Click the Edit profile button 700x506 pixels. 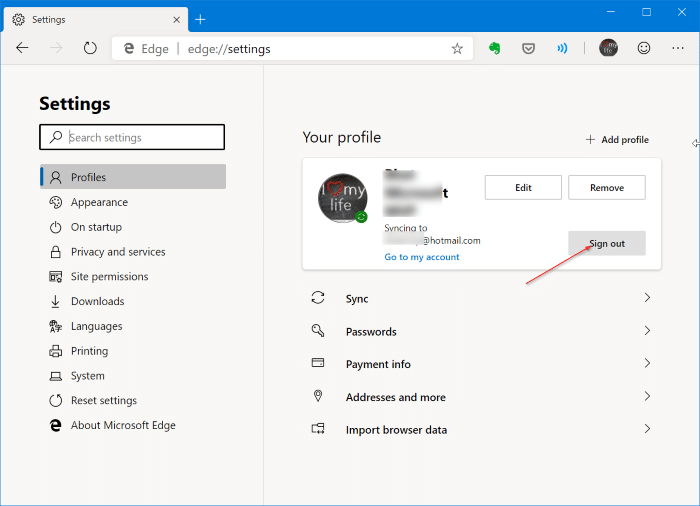click(523, 188)
